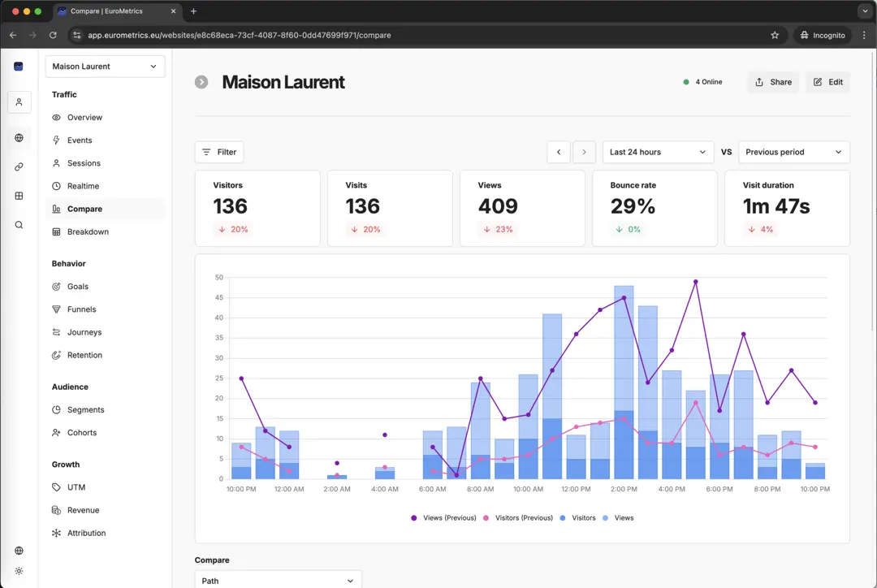877x588 pixels.
Task: Open the browser tab list chevron
Action: (x=865, y=11)
